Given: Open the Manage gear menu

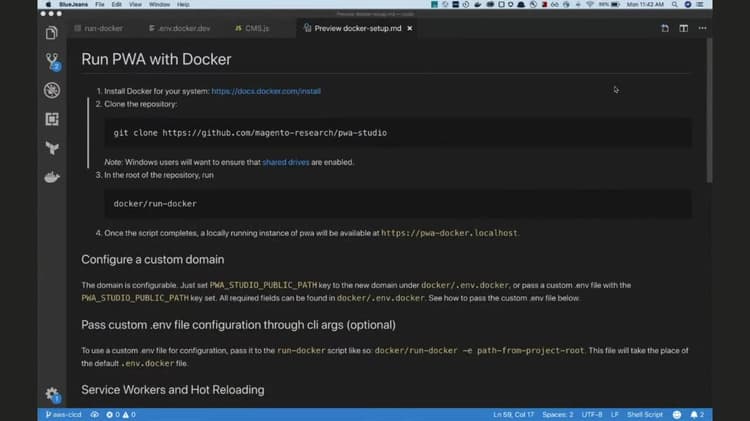Looking at the screenshot, I should [x=52, y=394].
